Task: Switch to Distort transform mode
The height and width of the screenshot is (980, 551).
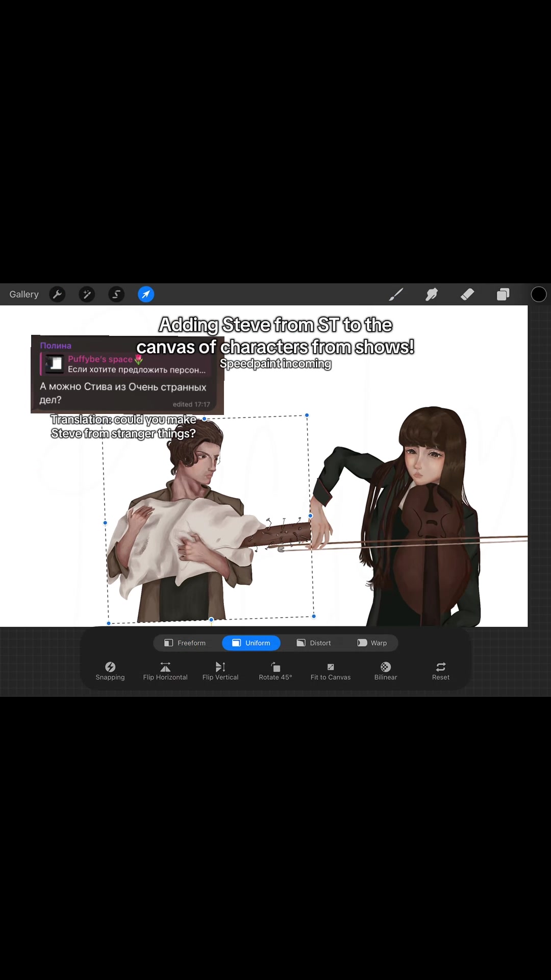Action: click(314, 643)
